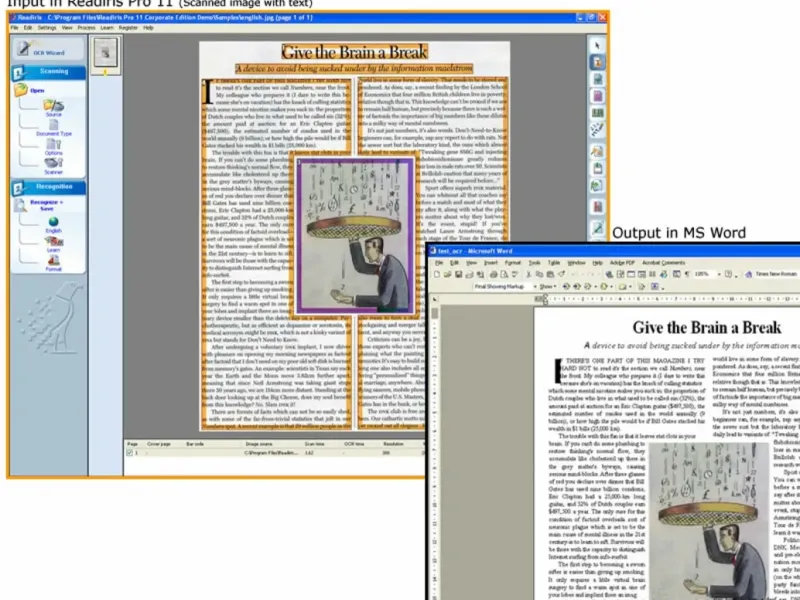The image size is (800, 600).
Task: Open the Readiris Learn menu
Action: [x=107, y=28]
